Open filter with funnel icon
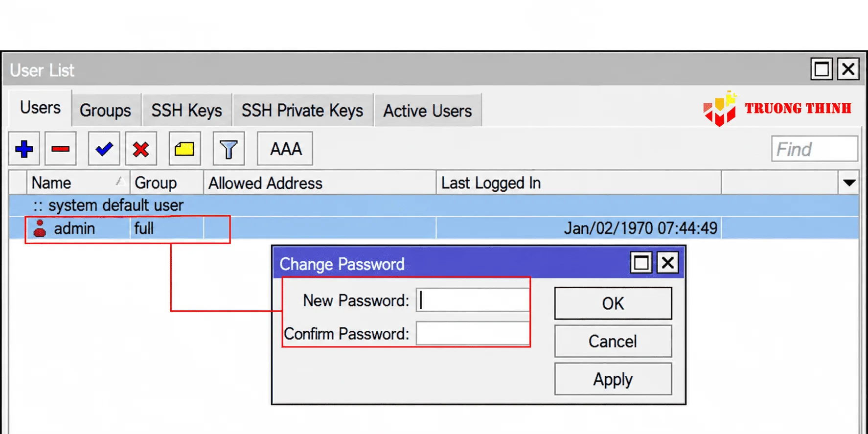This screenshot has width=868, height=434. click(228, 149)
